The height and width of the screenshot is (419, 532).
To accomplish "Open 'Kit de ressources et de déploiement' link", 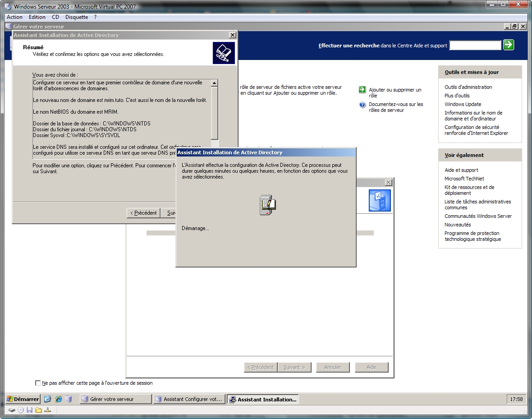I will click(469, 190).
